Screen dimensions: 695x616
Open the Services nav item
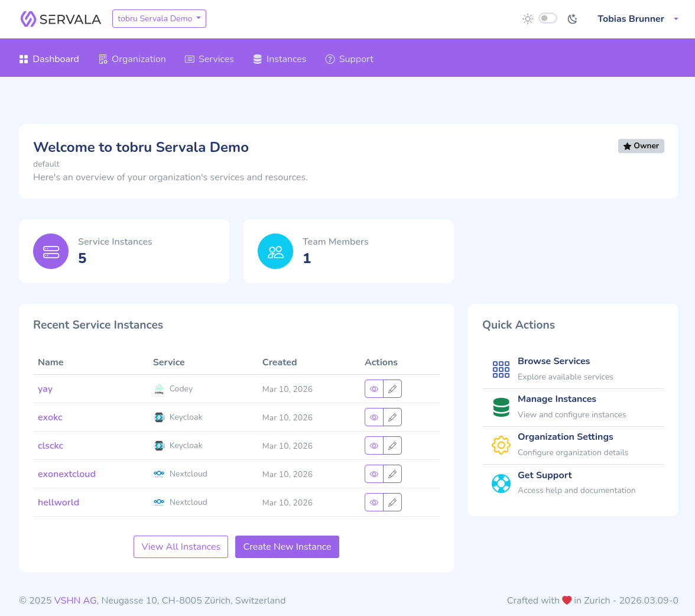click(x=209, y=59)
